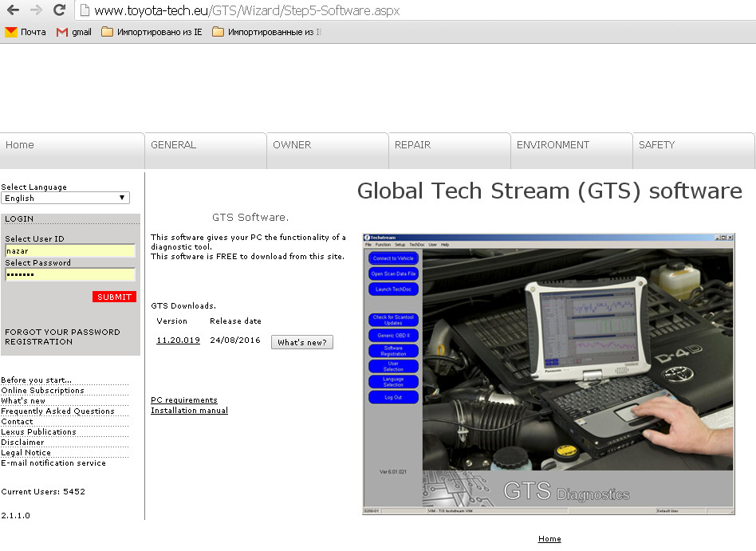Open the Installation manual link
The image size is (756, 551).
[189, 411]
